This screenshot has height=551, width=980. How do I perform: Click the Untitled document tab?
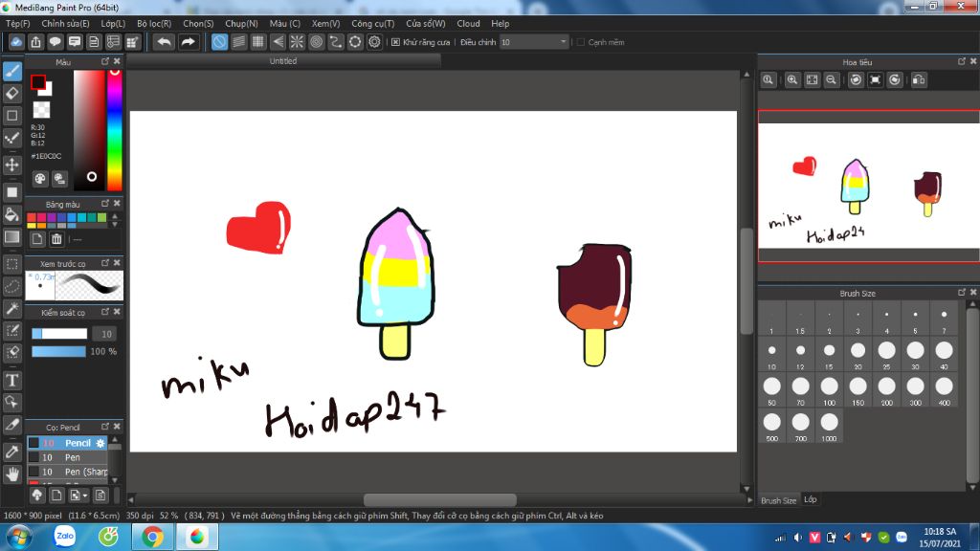pos(283,60)
